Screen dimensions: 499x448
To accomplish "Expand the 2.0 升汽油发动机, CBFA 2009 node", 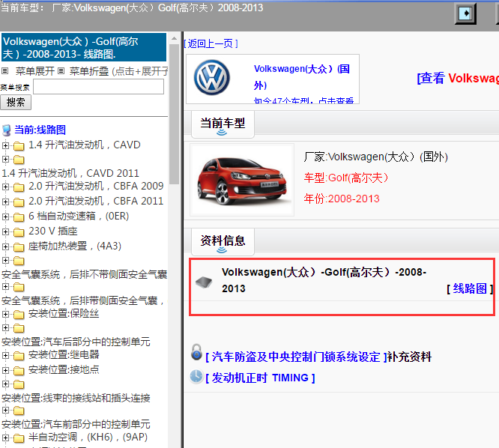I will pyautogui.click(x=5, y=187).
